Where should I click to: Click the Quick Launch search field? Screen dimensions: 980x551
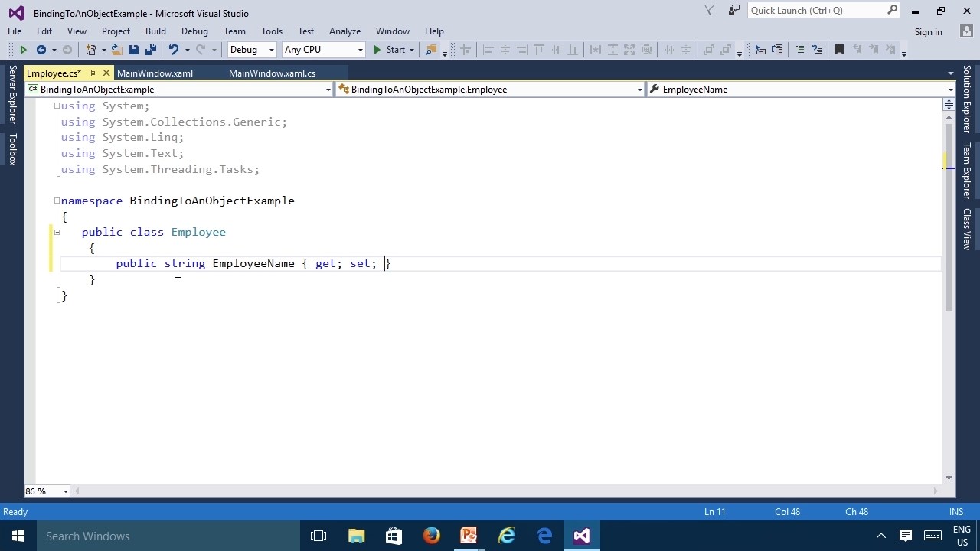pyautogui.click(x=817, y=10)
